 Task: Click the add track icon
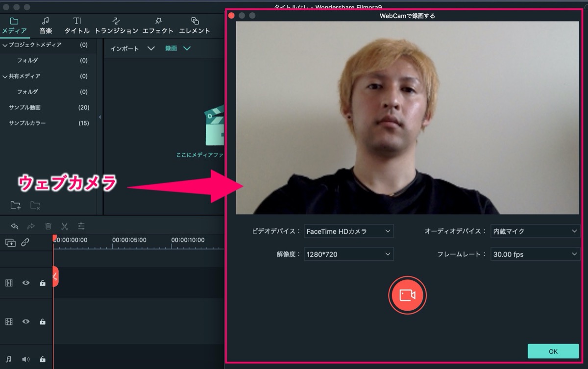pos(10,242)
